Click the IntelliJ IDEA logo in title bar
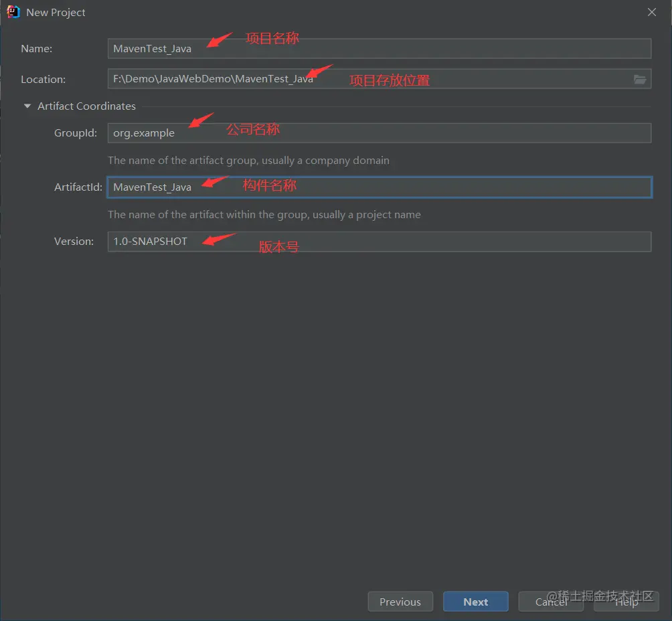The width and height of the screenshot is (672, 621). point(13,12)
